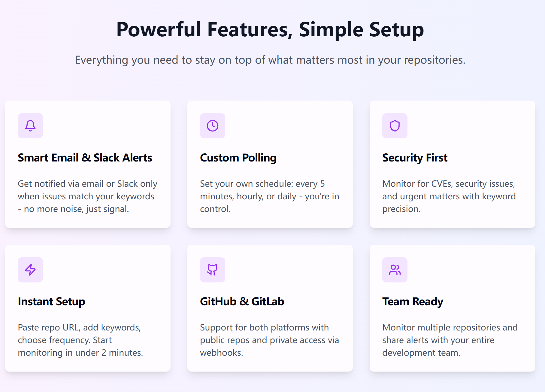Viewport: 545px width, 392px height.
Task: Click the users icon above Team Ready
Action: click(395, 270)
